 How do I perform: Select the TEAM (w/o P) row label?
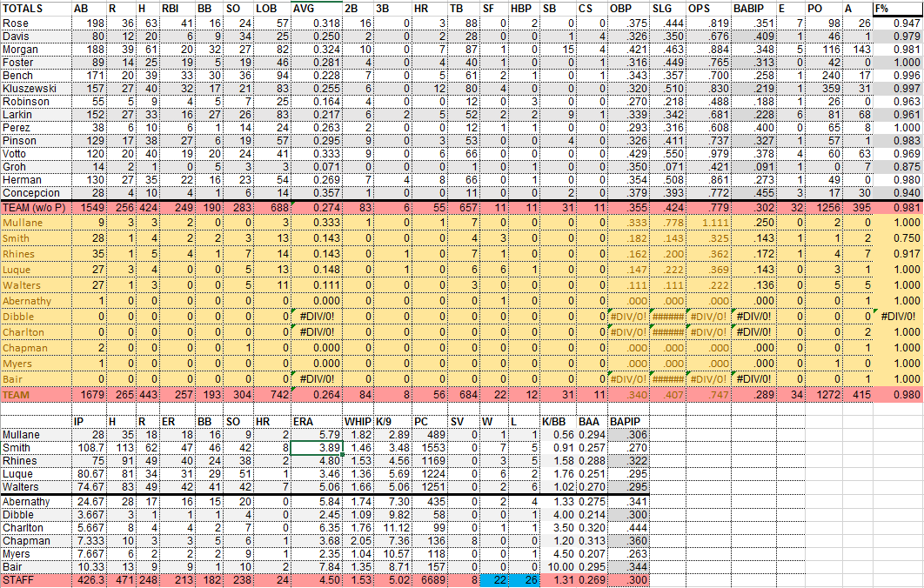pyautogui.click(x=36, y=207)
